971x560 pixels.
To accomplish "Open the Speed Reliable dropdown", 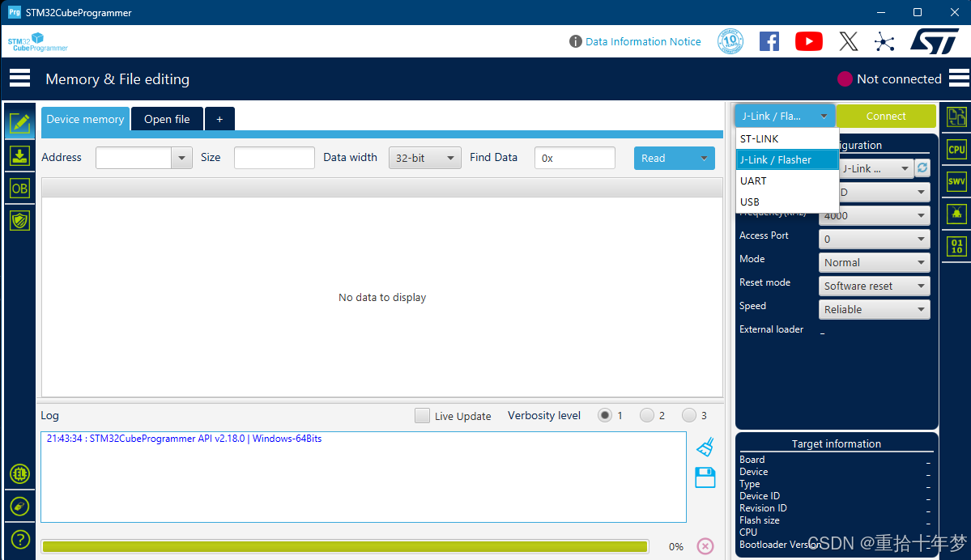I will 875,309.
